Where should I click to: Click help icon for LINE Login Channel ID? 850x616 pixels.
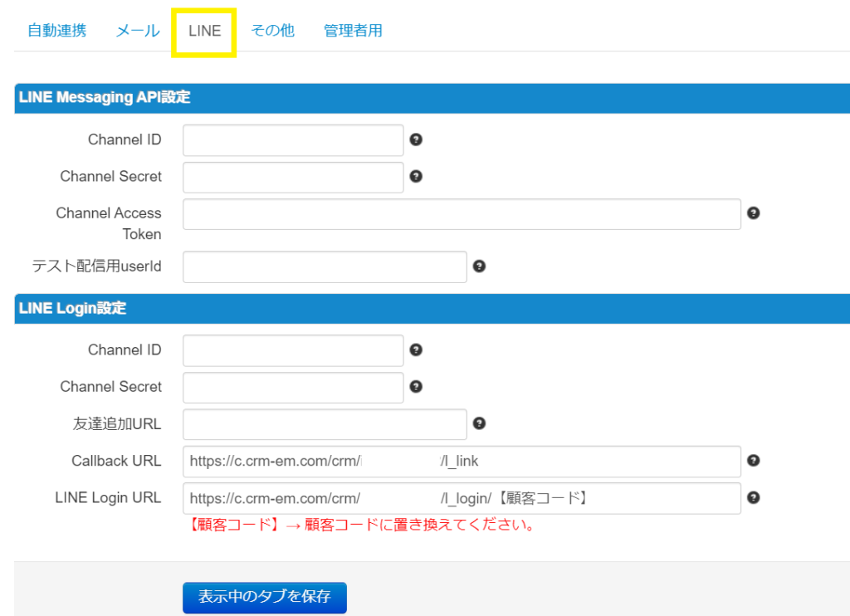pos(417,350)
